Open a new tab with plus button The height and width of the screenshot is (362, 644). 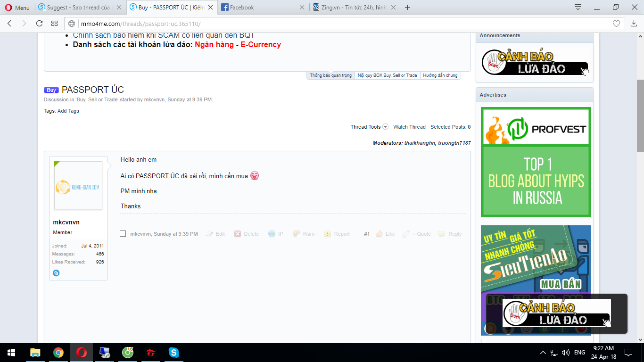pyautogui.click(x=408, y=8)
